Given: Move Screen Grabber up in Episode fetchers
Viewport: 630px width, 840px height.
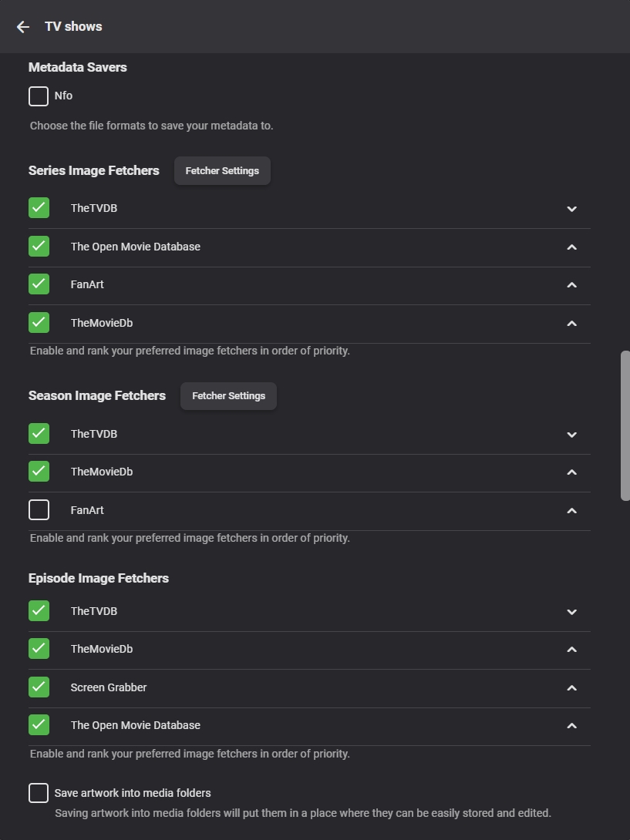Looking at the screenshot, I should (x=571, y=688).
